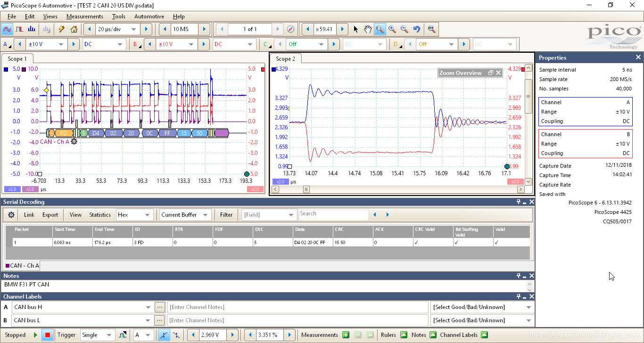Switch to the Scope 1 tab
644x343 pixels.
click(17, 59)
